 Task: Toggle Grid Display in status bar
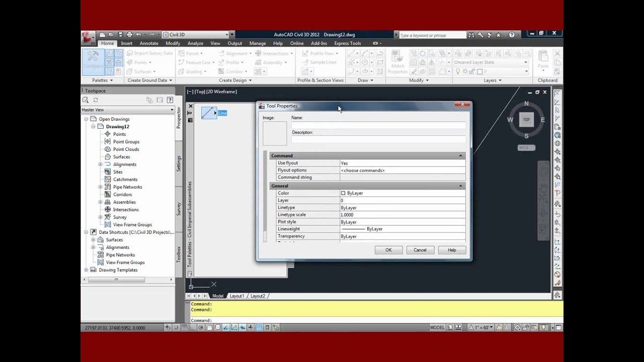tap(185, 328)
